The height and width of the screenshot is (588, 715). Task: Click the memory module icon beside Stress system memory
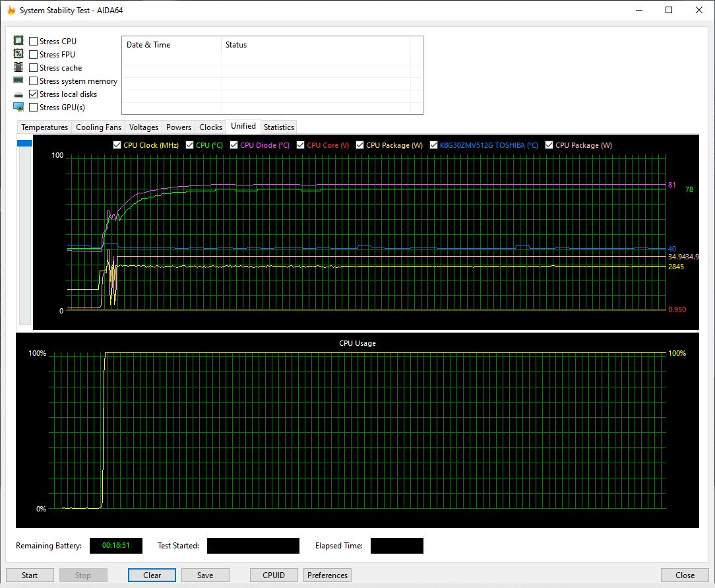pyautogui.click(x=18, y=81)
